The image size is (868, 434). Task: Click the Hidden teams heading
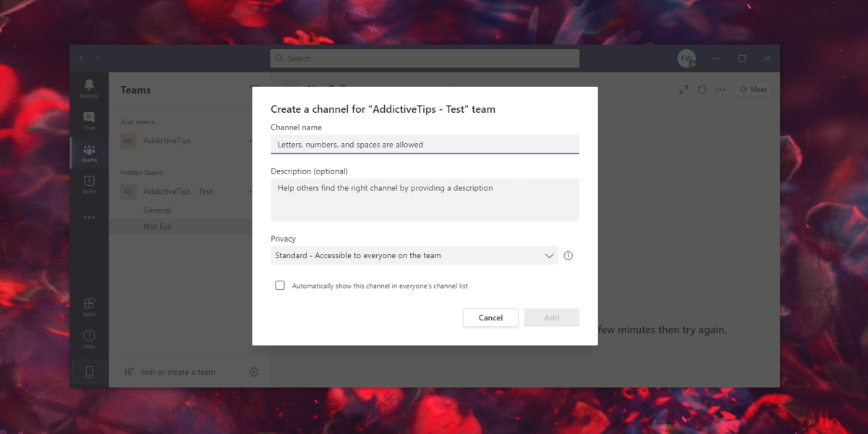click(x=142, y=173)
